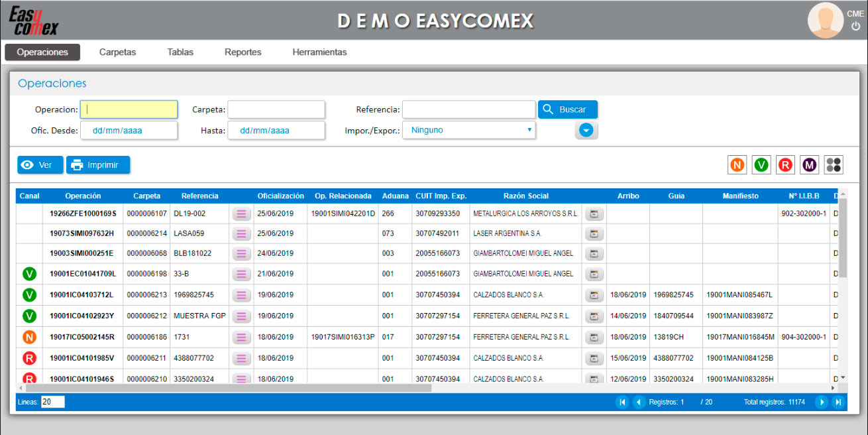This screenshot has width=868, height=435.
Task: Open the user avatar profile
Action: coord(825,21)
